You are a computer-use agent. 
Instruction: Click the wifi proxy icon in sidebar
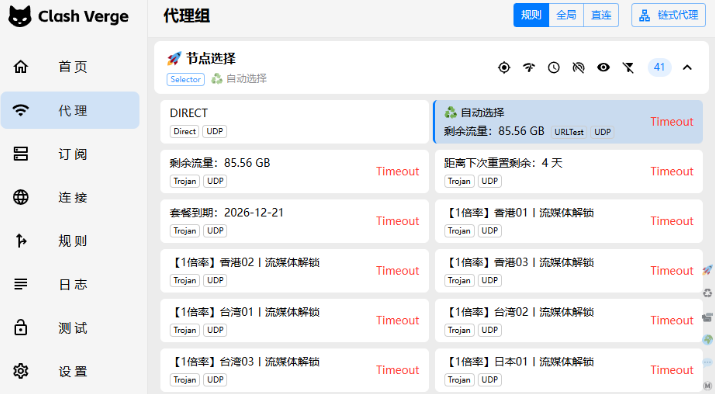(21, 110)
